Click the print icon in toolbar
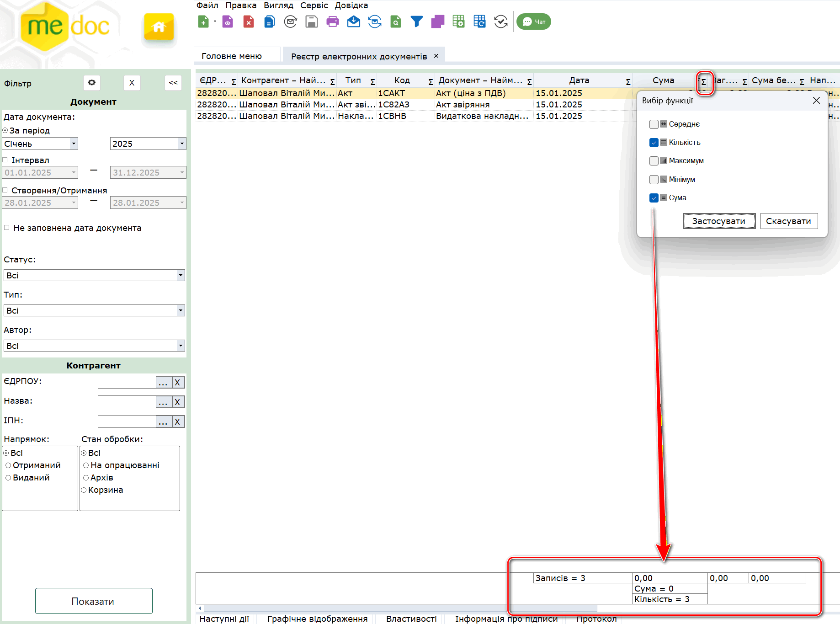This screenshot has height=624, width=840. point(332,21)
